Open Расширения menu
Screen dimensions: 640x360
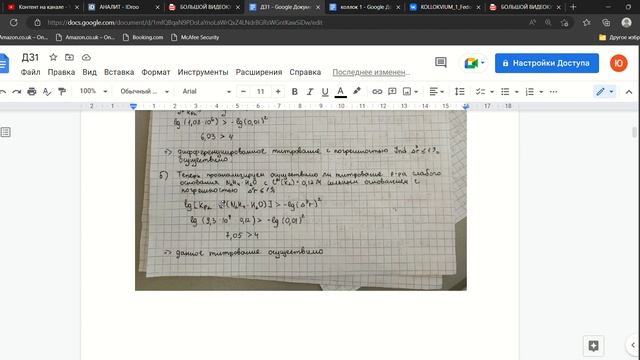tap(259, 72)
